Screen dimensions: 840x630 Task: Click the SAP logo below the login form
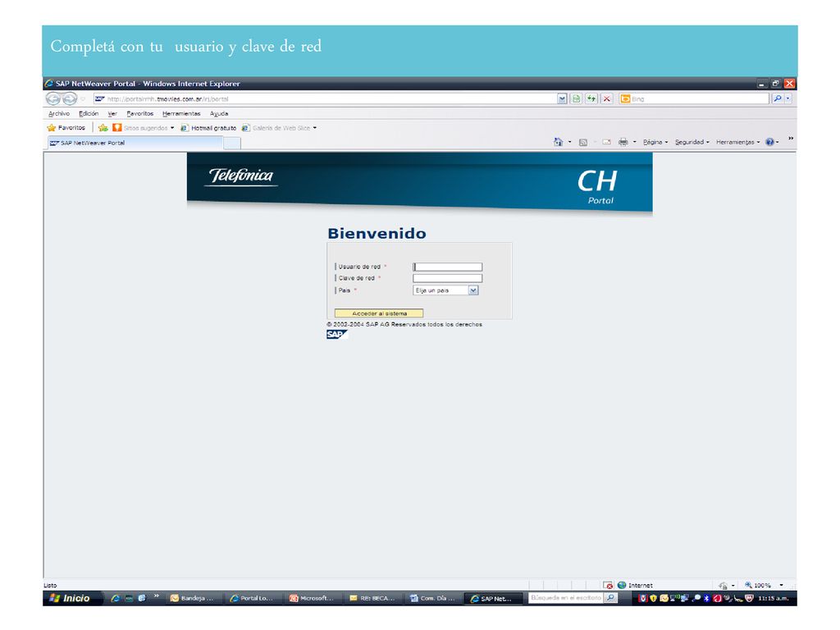tap(337, 335)
